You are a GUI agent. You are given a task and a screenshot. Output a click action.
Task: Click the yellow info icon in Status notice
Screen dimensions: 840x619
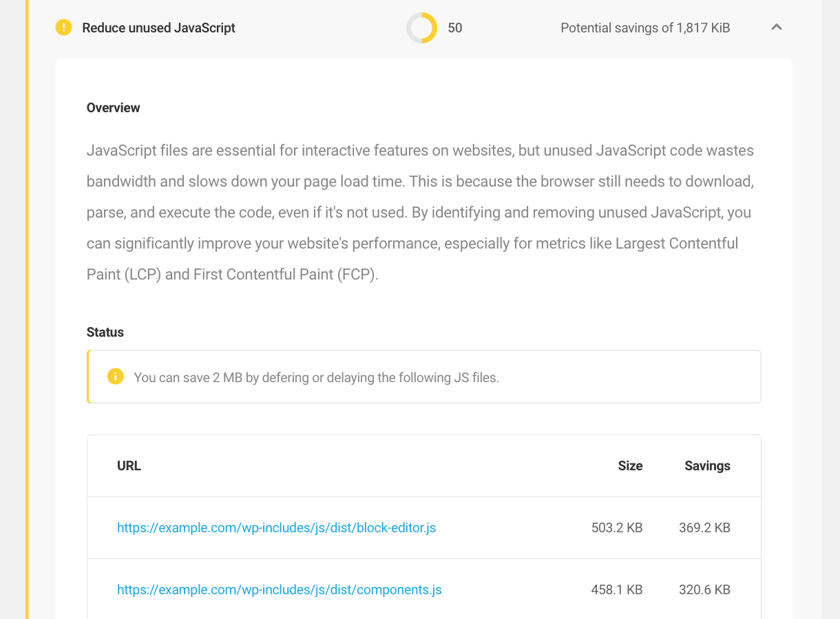115,377
